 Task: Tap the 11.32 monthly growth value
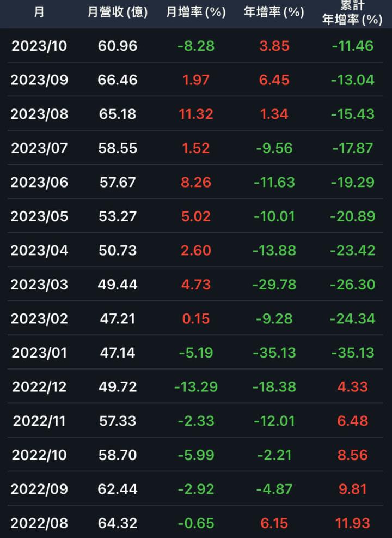pos(196,114)
